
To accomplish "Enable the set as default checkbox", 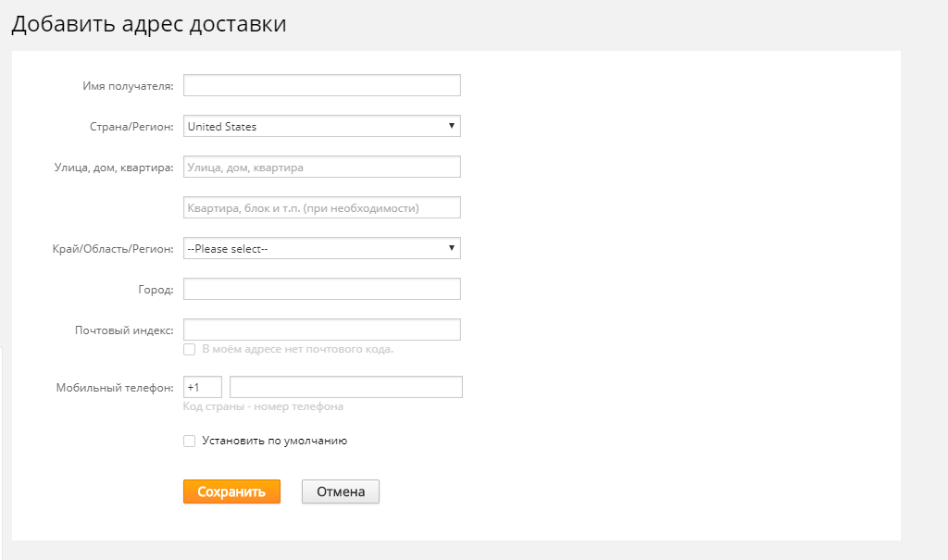I will click(x=189, y=442).
